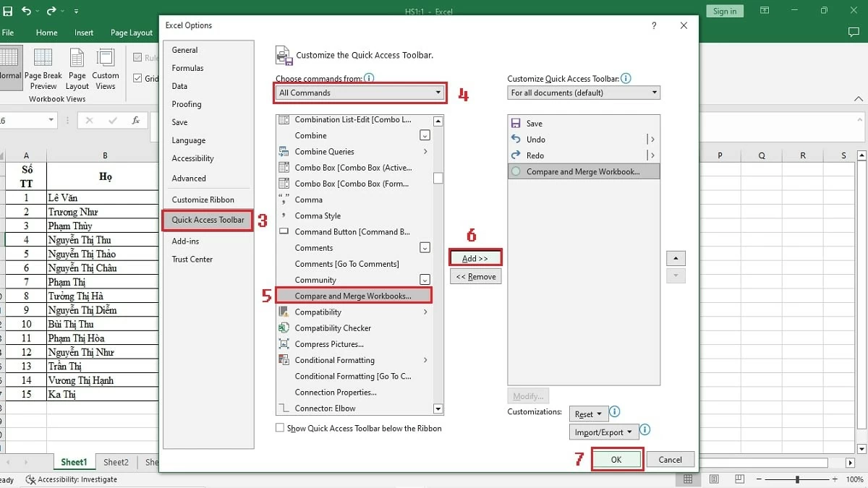Enable Show Quick Access Toolbar below the Ribbon

[x=279, y=428]
